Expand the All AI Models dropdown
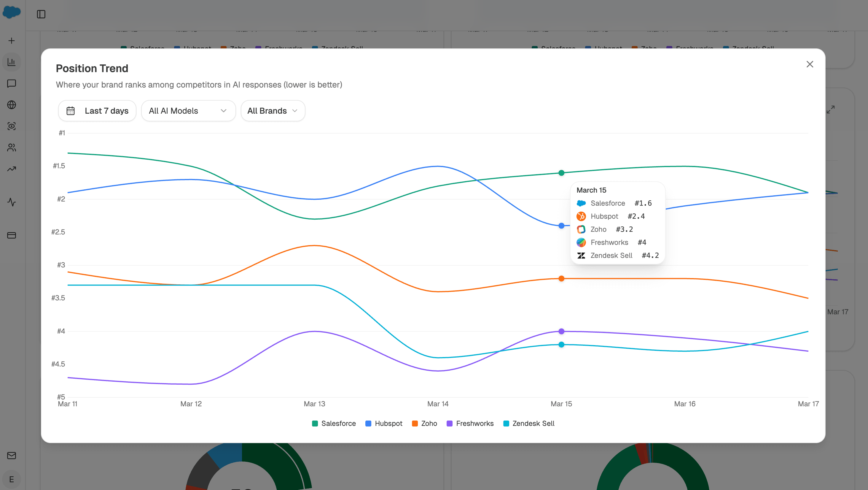868x490 pixels. pos(188,111)
